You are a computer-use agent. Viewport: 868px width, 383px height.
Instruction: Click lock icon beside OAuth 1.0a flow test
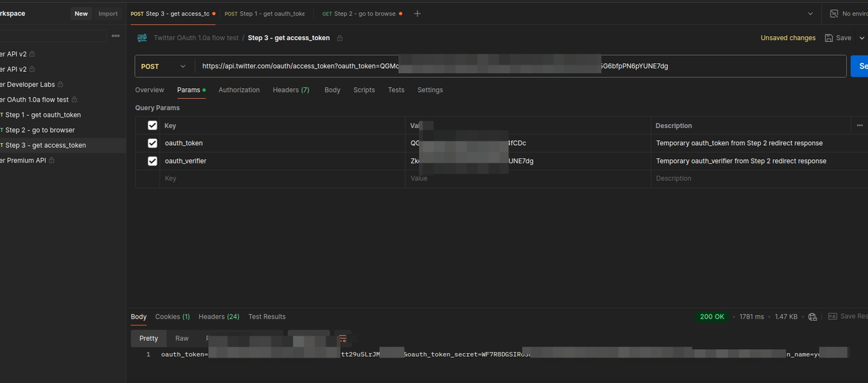pyautogui.click(x=74, y=100)
